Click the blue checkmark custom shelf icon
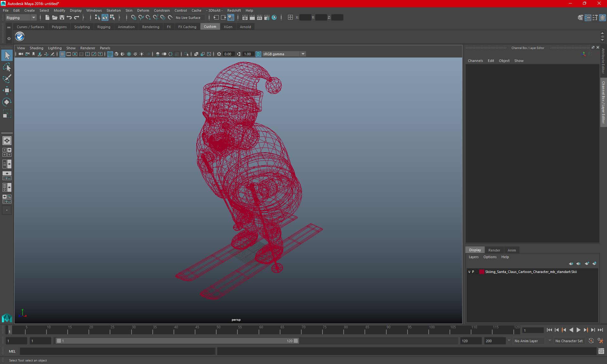 (x=20, y=37)
